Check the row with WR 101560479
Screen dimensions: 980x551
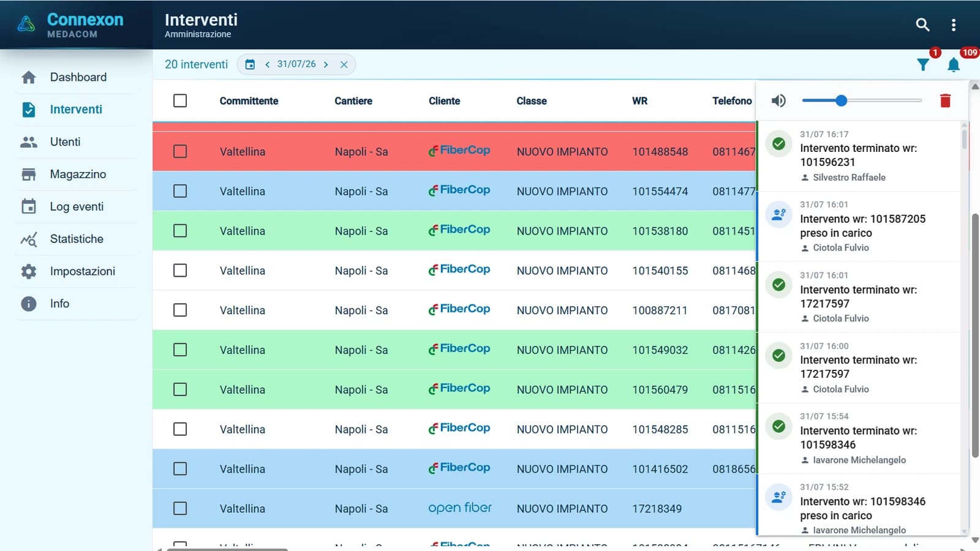[x=180, y=389]
